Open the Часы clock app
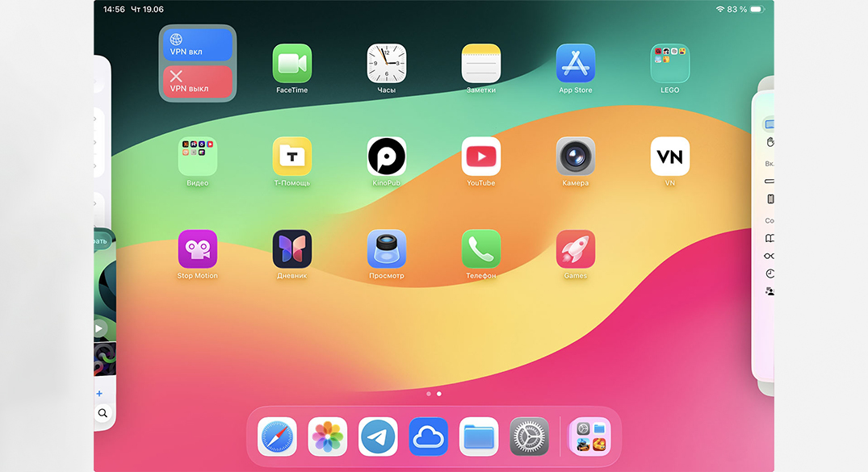 [386, 64]
